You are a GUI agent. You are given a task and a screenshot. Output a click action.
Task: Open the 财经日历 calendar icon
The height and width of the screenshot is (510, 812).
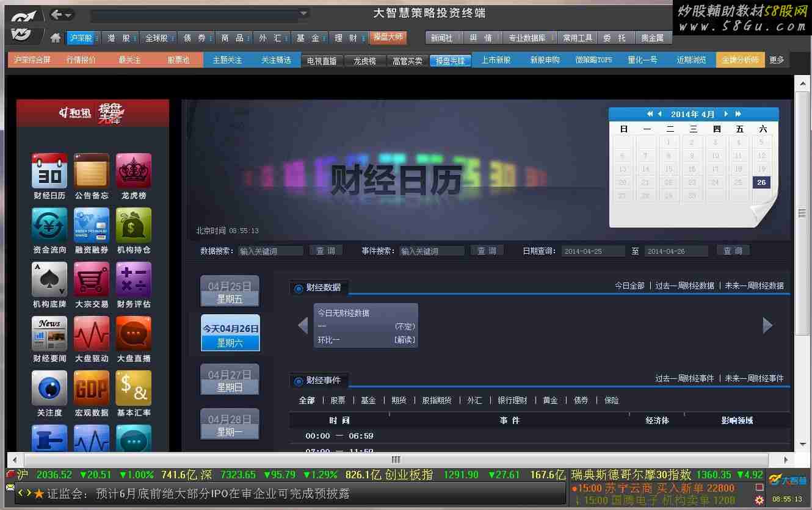pos(49,171)
